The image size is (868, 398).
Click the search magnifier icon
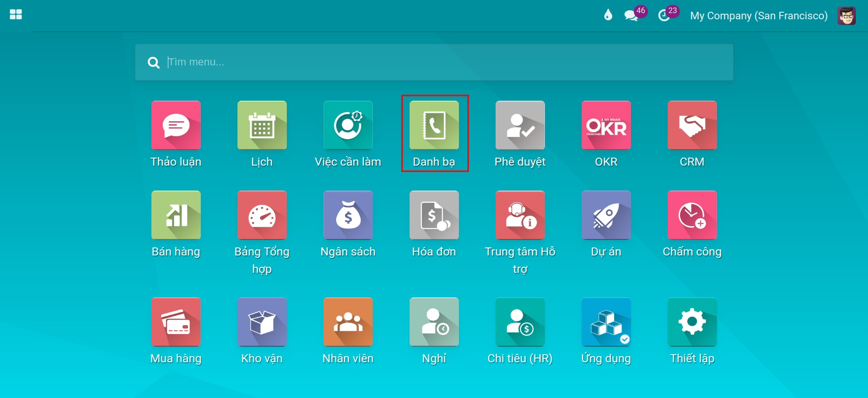coord(154,63)
